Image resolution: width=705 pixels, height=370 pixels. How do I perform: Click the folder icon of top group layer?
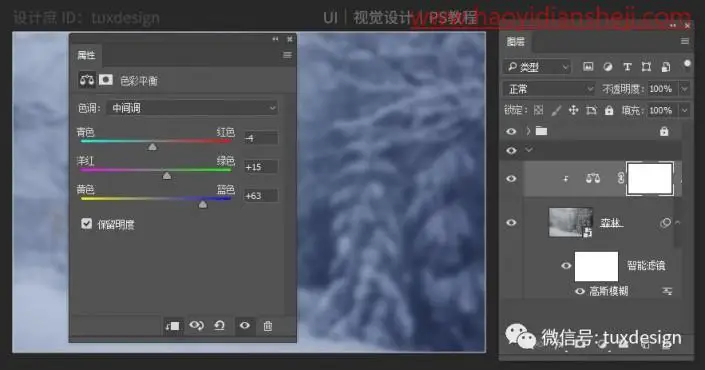[x=542, y=131]
